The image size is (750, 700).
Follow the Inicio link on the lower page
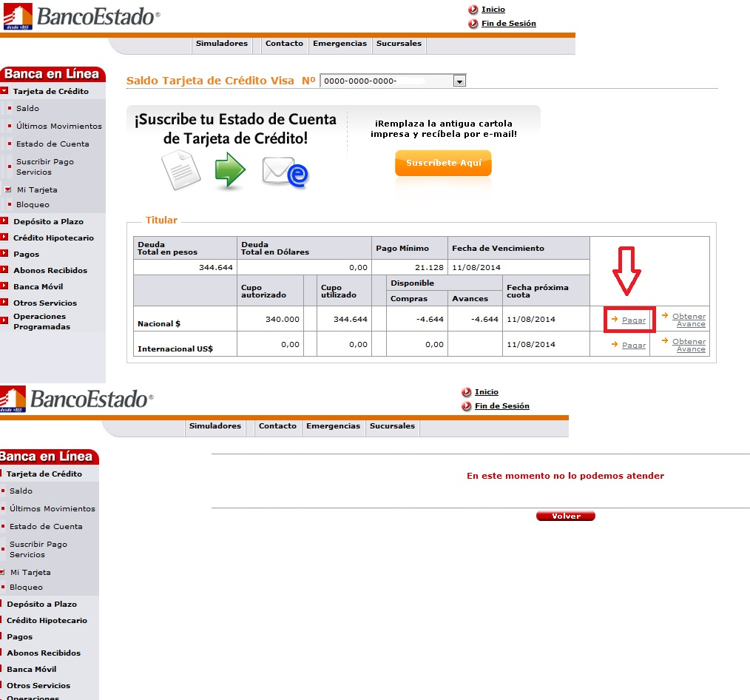[487, 392]
